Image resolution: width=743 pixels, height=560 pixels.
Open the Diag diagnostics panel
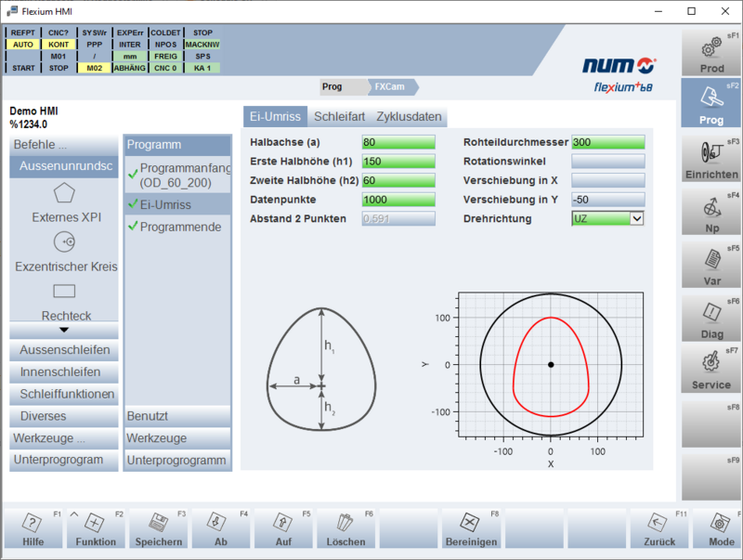coord(710,317)
